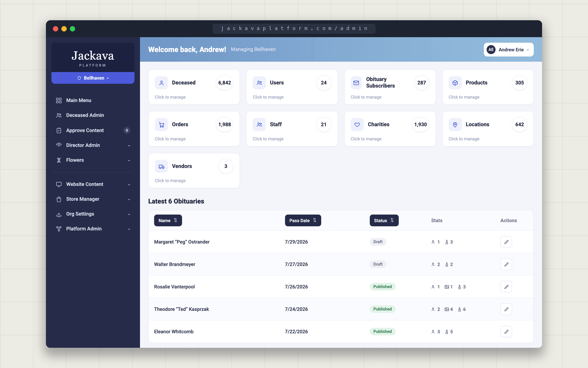The width and height of the screenshot is (588, 368).
Task: Click to manage under Vendors card
Action: pyautogui.click(x=170, y=181)
